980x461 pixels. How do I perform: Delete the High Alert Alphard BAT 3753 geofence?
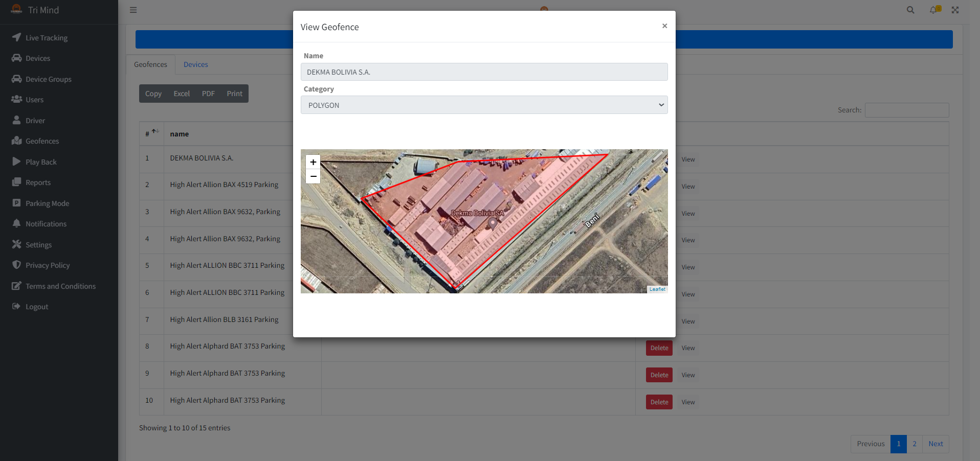(659, 348)
